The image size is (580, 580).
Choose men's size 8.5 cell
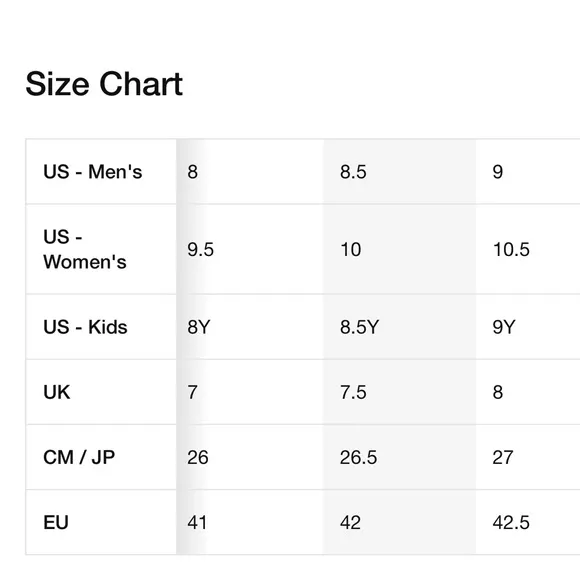pyautogui.click(x=400, y=172)
